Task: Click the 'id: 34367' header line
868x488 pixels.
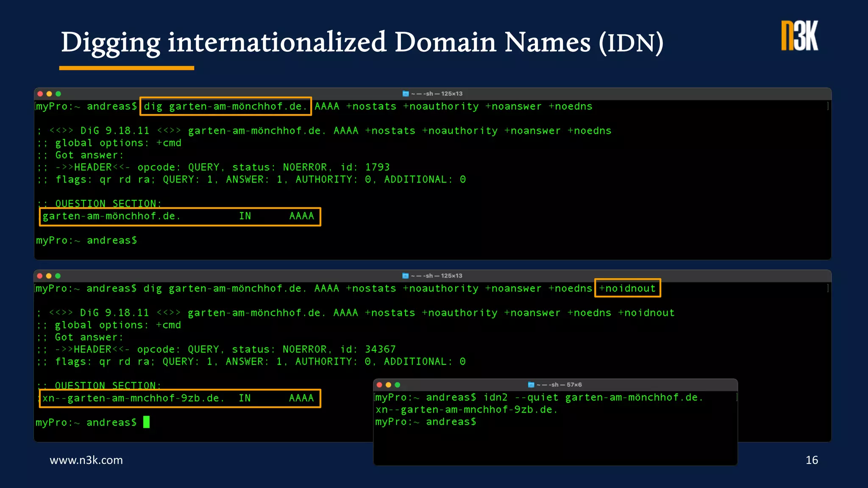Action: (x=216, y=349)
